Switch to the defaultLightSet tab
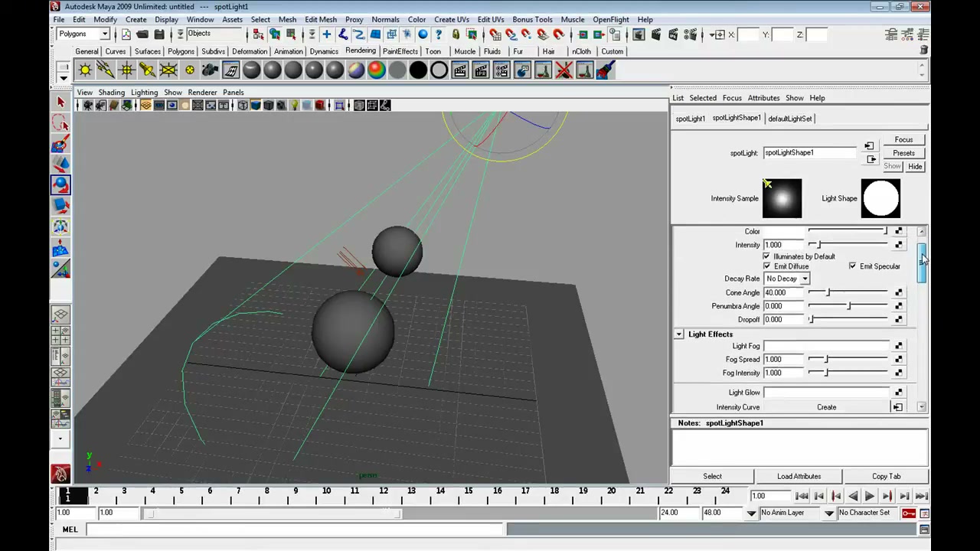This screenshot has width=980, height=551. (x=789, y=119)
